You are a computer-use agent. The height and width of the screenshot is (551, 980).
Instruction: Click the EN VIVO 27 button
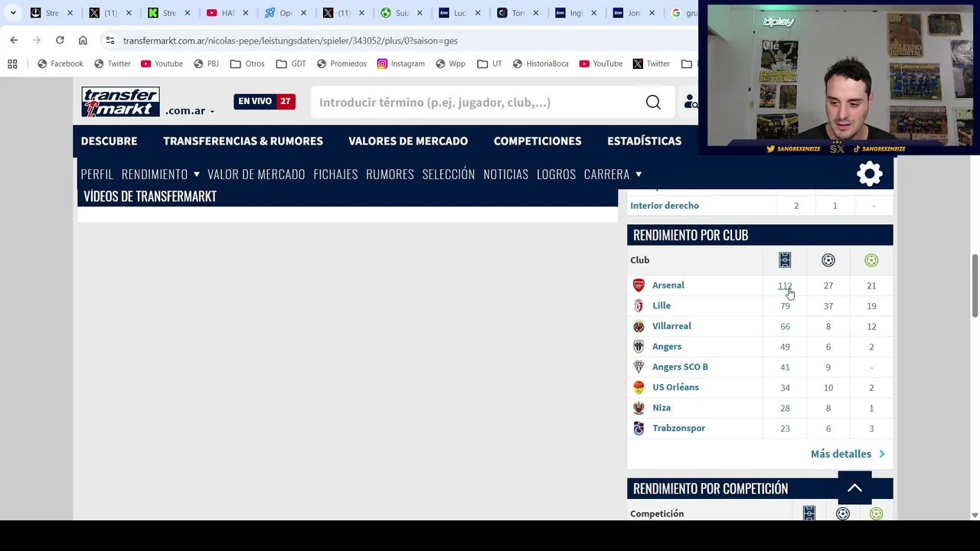(x=264, y=101)
